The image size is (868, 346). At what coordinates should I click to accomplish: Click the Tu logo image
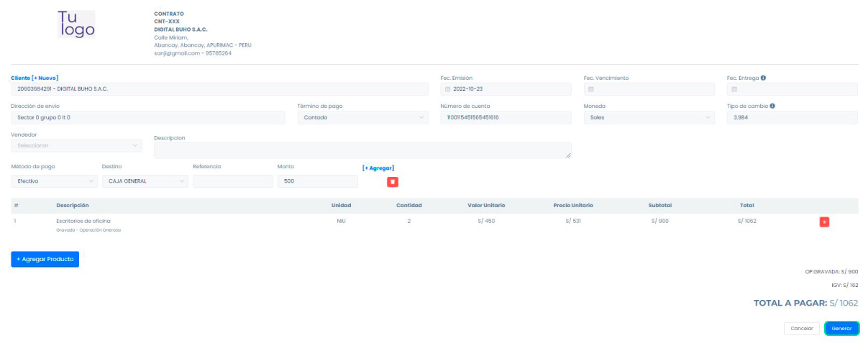point(76,24)
